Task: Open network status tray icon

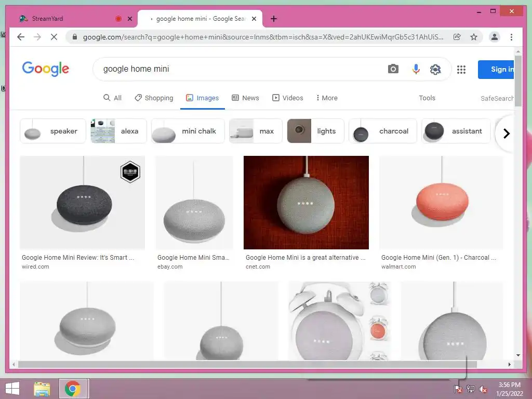Action: 471,389
